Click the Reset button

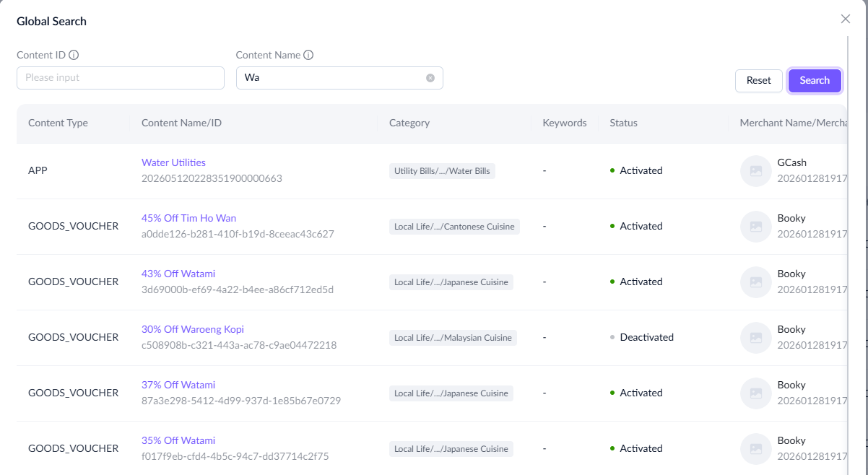click(x=759, y=80)
